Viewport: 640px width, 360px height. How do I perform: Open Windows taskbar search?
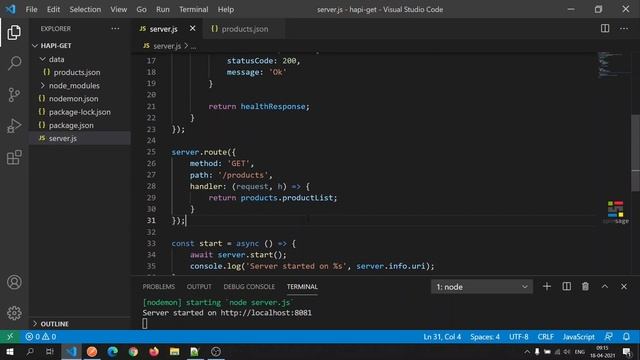click(30, 351)
